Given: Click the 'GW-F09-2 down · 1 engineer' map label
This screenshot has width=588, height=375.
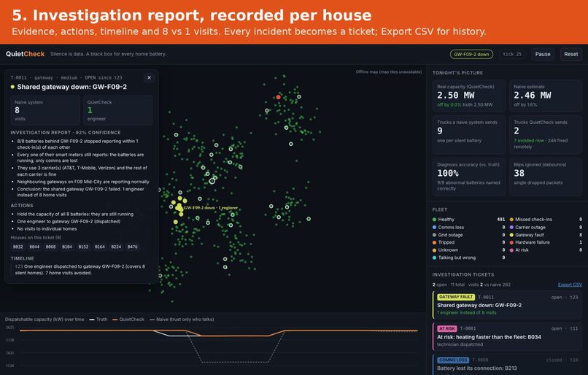Looking at the screenshot, I should (x=210, y=208).
